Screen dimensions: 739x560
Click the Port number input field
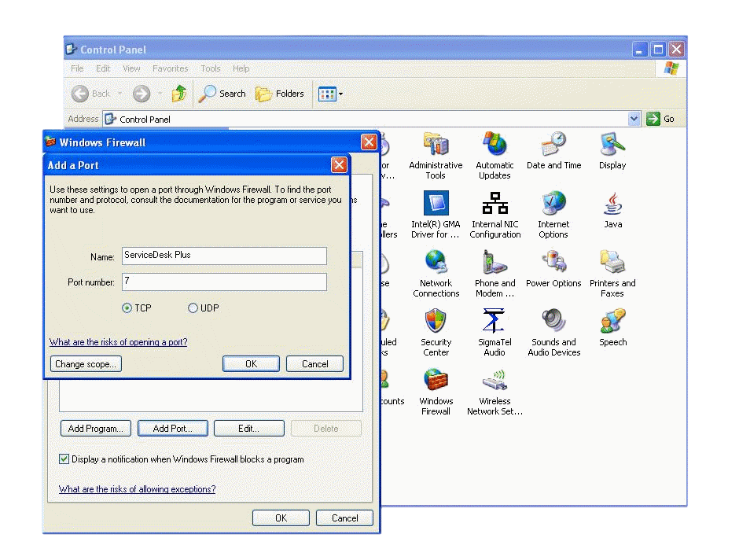click(x=224, y=282)
